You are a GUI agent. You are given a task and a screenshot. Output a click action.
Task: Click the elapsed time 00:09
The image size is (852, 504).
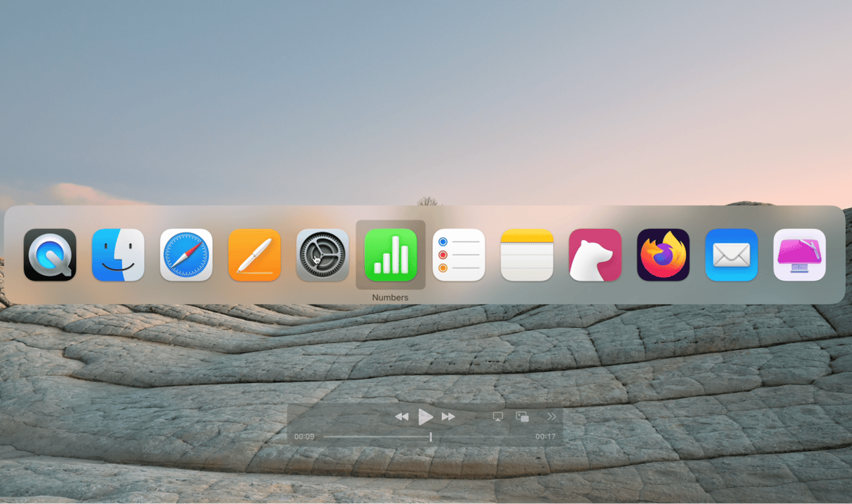coord(304,437)
